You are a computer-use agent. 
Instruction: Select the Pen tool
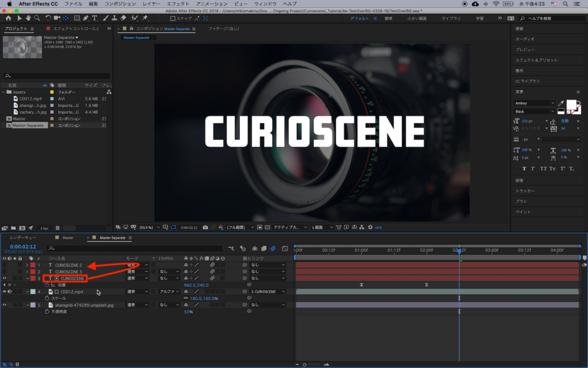tap(86, 18)
